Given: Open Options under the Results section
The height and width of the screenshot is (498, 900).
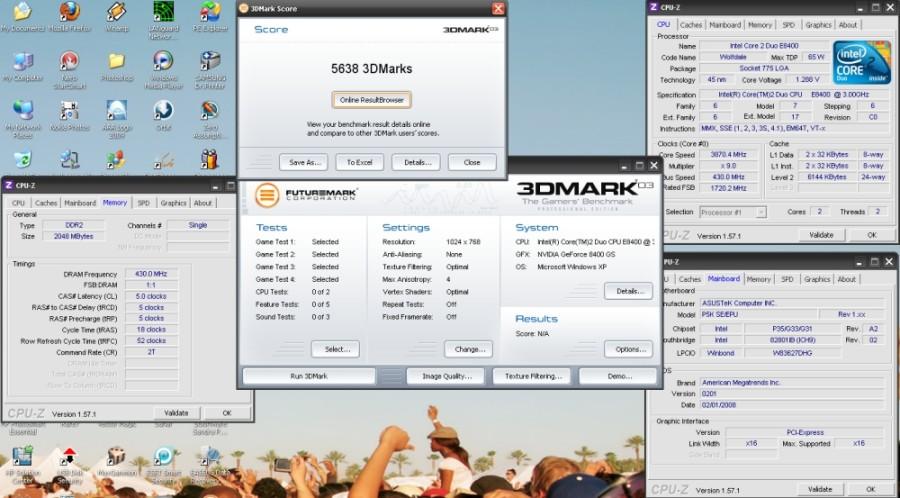Looking at the screenshot, I should 628,349.
